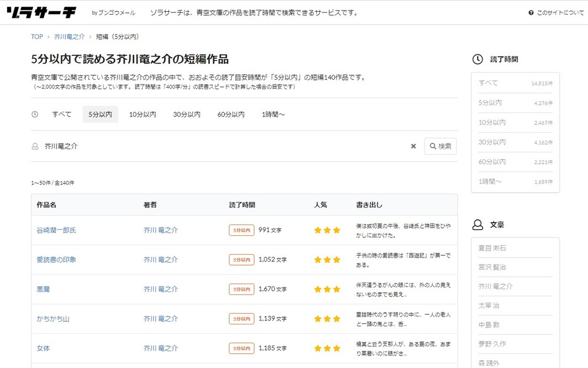Choose the 60分以内 filter tab

pyautogui.click(x=230, y=115)
